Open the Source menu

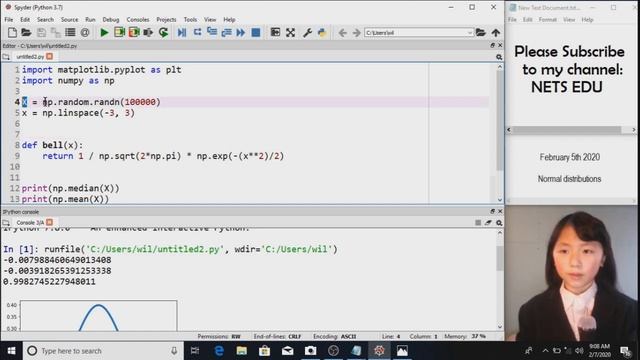point(69,20)
